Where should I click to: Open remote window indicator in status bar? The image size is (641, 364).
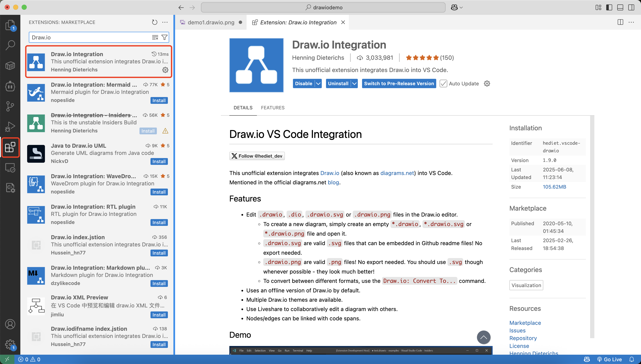[7, 359]
